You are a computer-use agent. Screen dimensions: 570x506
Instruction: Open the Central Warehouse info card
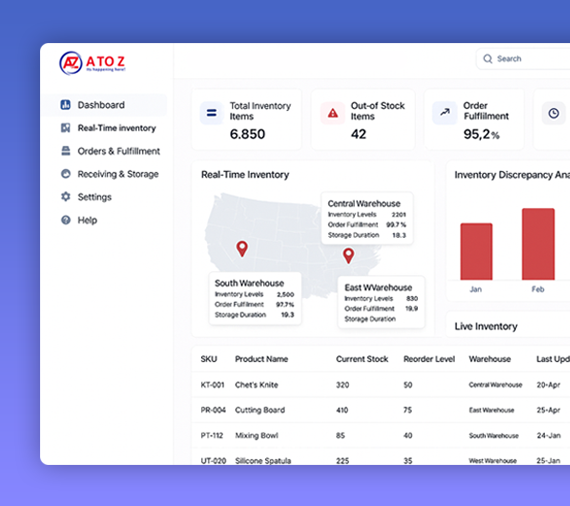[367, 218]
